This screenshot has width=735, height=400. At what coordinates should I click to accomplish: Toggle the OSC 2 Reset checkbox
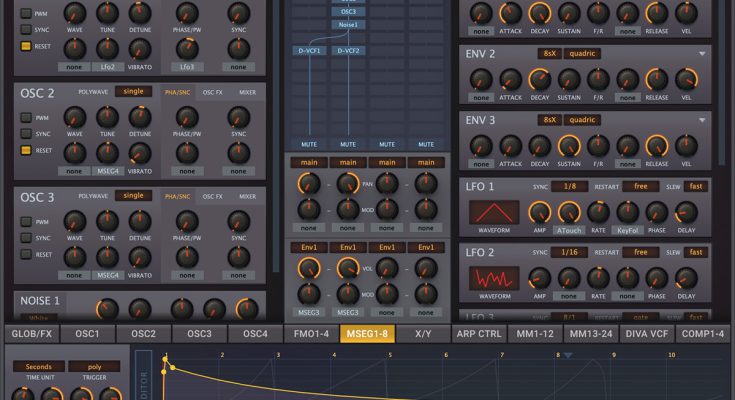coord(26,150)
